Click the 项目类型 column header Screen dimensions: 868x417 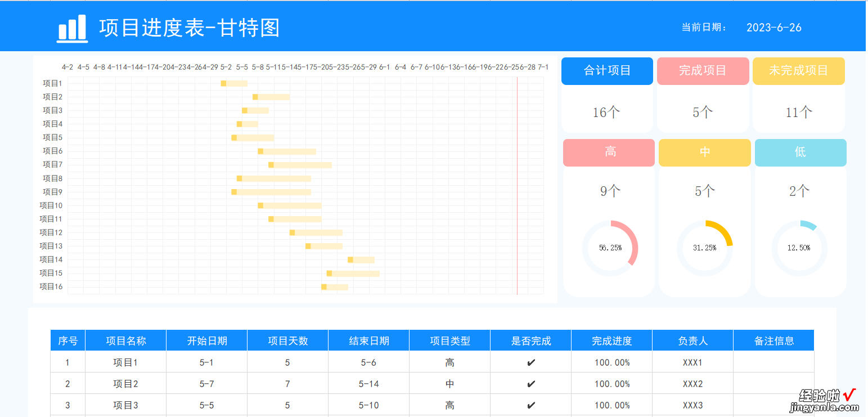[450, 340]
